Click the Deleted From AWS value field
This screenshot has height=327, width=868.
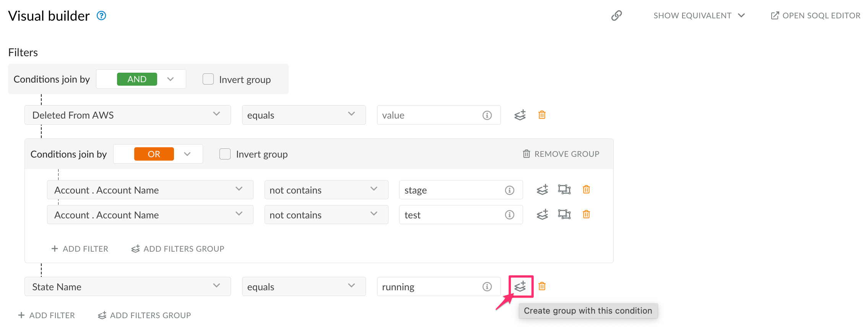[429, 115]
